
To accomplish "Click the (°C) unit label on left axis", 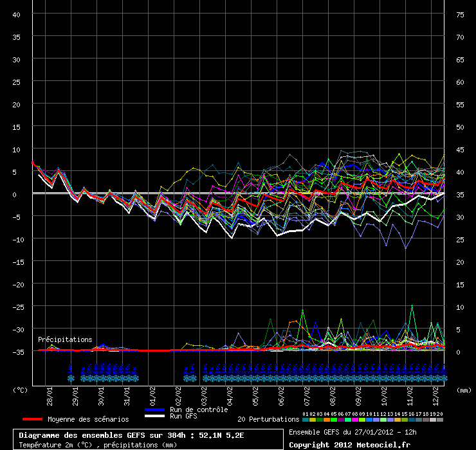I will [x=21, y=390].
